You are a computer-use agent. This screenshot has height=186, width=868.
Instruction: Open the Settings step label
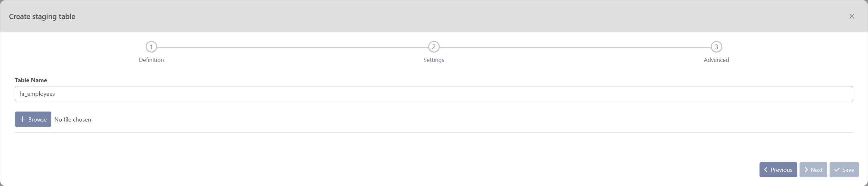434,60
